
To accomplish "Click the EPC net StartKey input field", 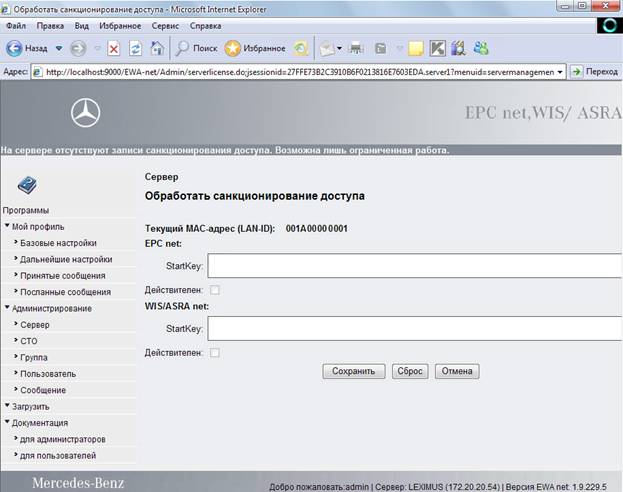I will [414, 266].
